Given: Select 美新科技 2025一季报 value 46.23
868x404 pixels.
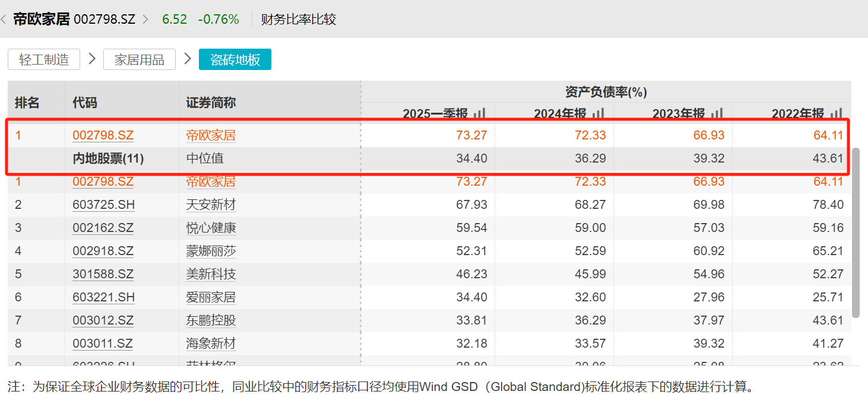Looking at the screenshot, I should pyautogui.click(x=471, y=274).
